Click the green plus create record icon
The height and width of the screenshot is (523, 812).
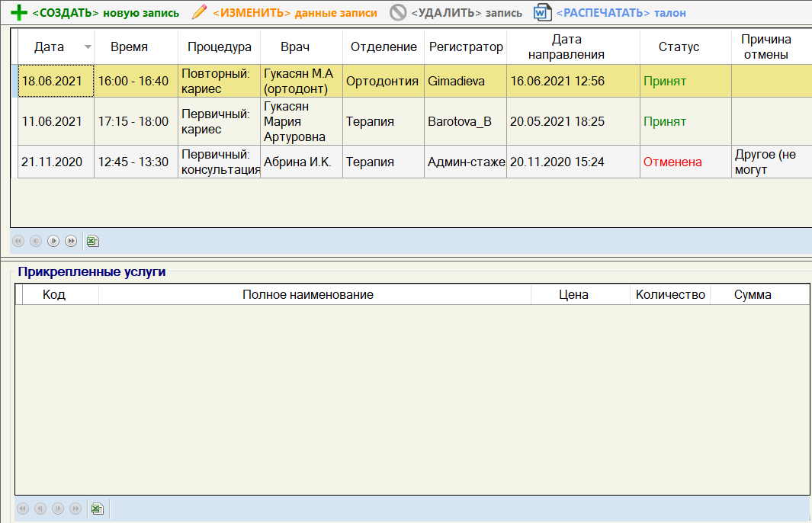coord(19,12)
